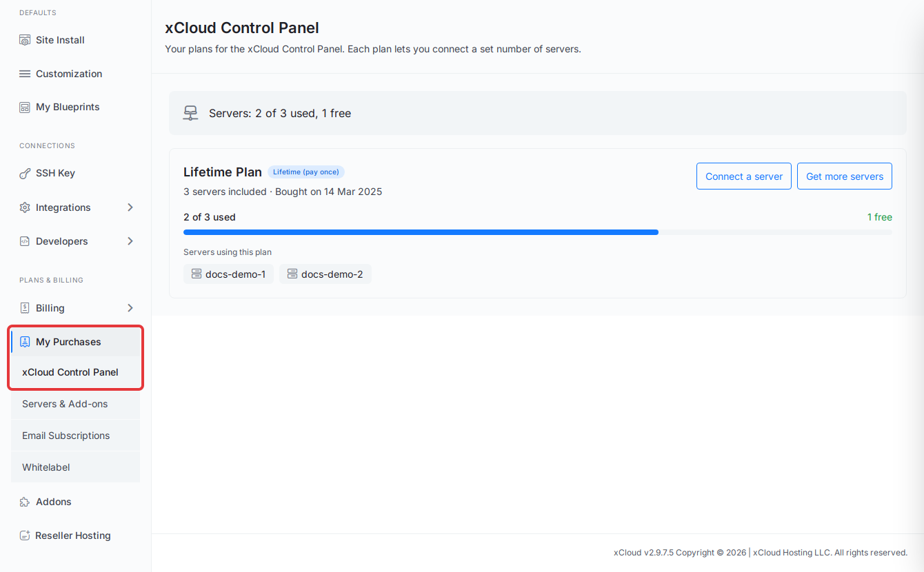The width and height of the screenshot is (924, 572).
Task: Click 'Servers using this plan' label
Action: [x=228, y=252]
